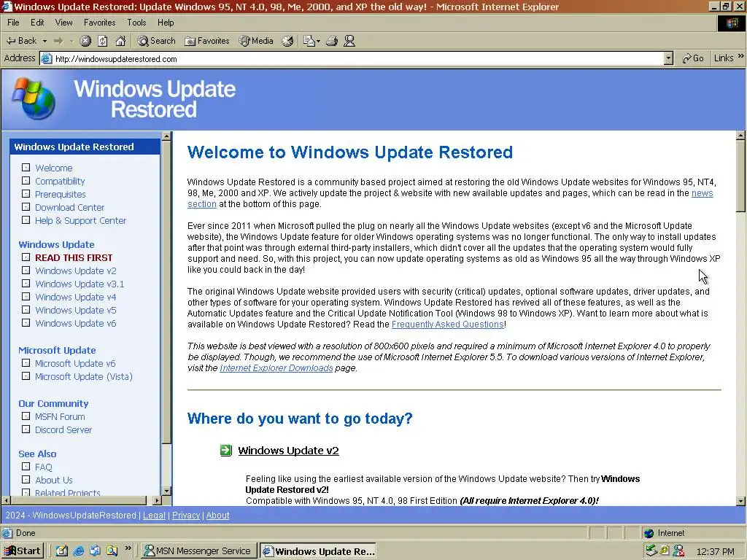Image resolution: width=747 pixels, height=560 pixels.
Task: Open the Mail button dropdown arrow
Action: click(x=318, y=41)
